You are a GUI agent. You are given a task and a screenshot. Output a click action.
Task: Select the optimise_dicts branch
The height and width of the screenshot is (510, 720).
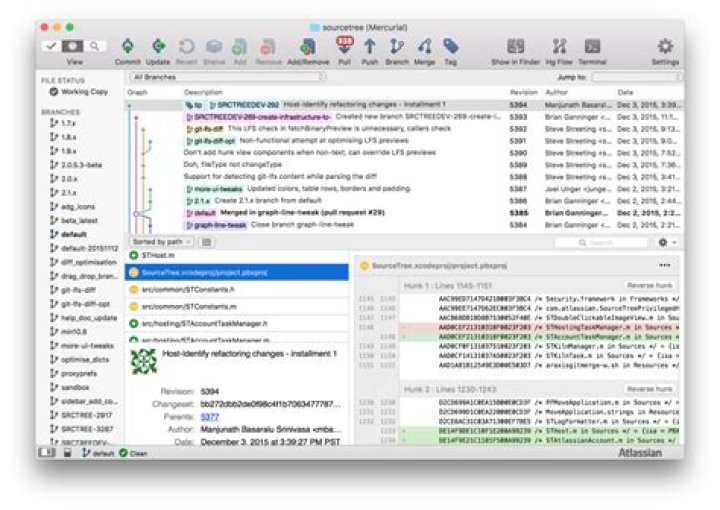click(86, 359)
